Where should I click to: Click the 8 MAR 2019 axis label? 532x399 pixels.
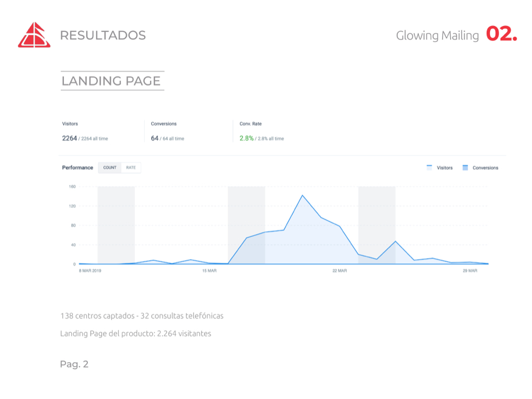pos(90,271)
